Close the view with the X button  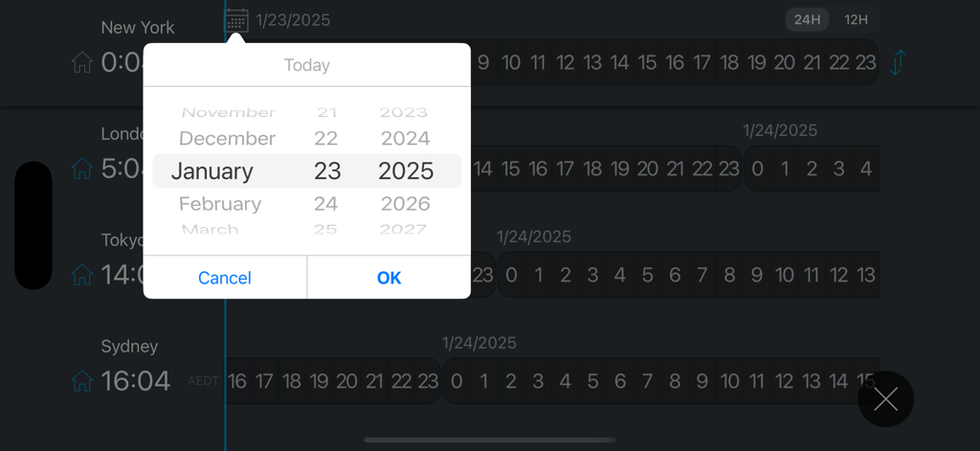pyautogui.click(x=885, y=399)
